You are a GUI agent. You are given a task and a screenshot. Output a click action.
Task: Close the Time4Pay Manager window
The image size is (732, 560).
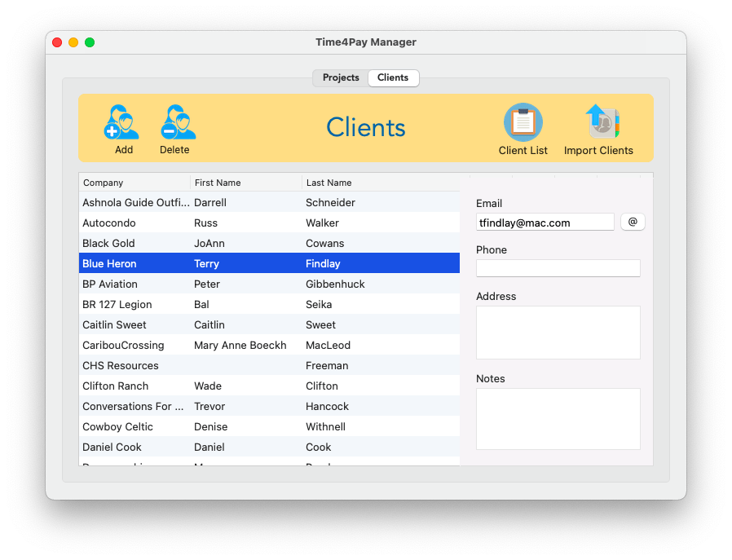(57, 42)
